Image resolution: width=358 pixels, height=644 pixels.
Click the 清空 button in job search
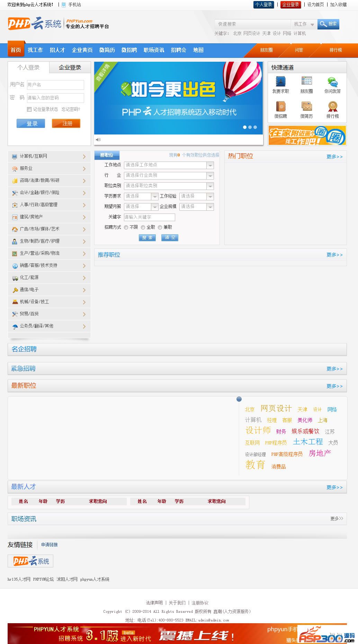point(170,237)
